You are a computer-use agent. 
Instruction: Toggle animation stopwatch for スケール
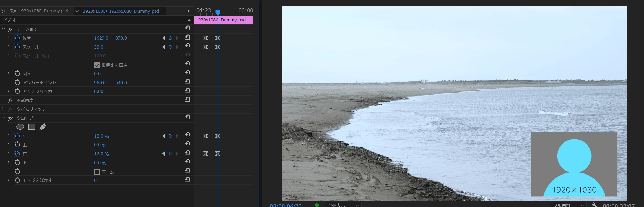point(17,47)
